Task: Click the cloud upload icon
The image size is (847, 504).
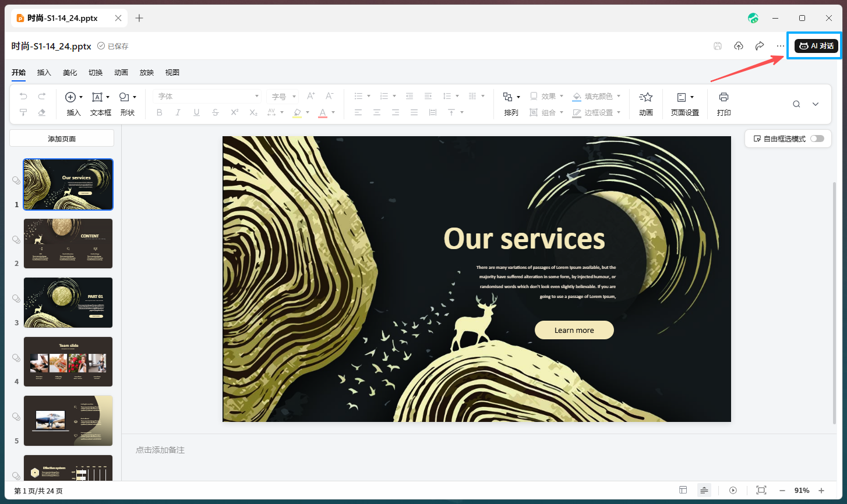Action: [x=739, y=46]
